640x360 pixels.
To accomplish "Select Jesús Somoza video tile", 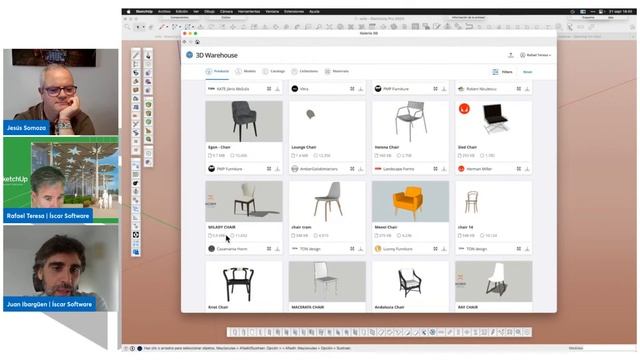I will (x=61, y=92).
